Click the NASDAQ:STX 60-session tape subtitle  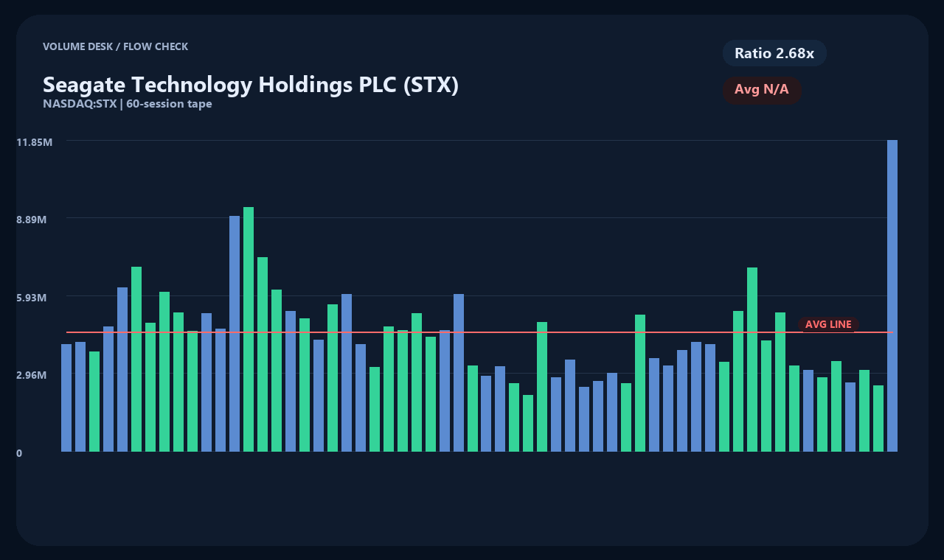(x=128, y=104)
